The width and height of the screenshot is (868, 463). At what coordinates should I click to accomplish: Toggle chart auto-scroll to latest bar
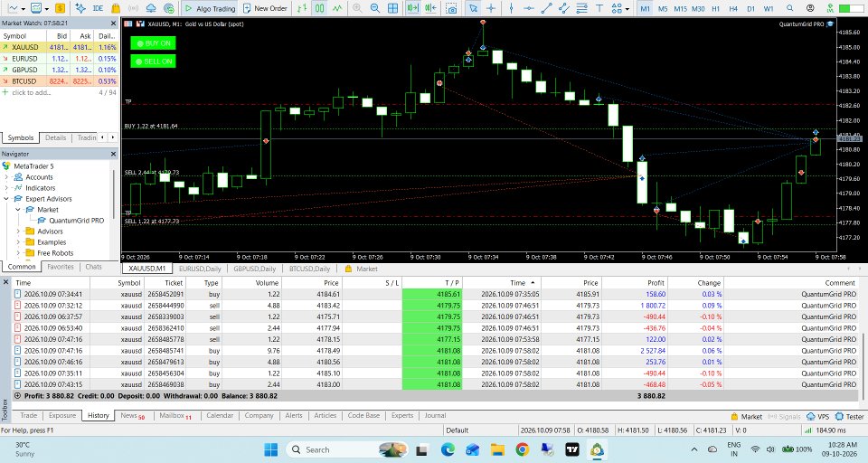tap(412, 8)
